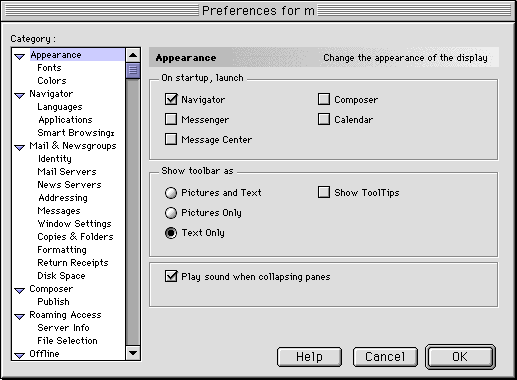Viewport: 517px width, 380px height.
Task: Select the Navigator category label
Action: pos(51,94)
